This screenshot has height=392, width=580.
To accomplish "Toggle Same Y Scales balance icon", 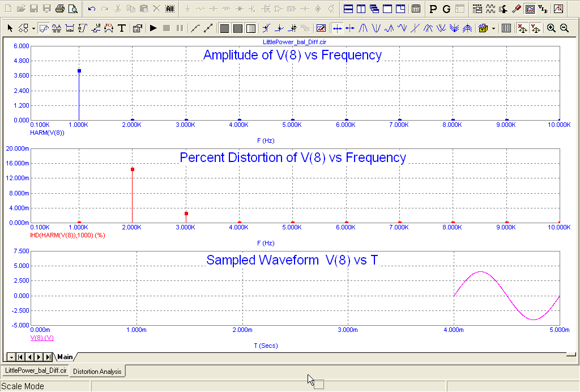I will (535, 28).
